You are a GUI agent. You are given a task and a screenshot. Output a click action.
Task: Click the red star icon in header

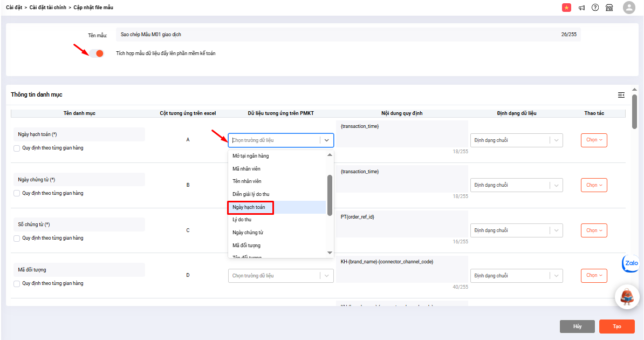566,8
